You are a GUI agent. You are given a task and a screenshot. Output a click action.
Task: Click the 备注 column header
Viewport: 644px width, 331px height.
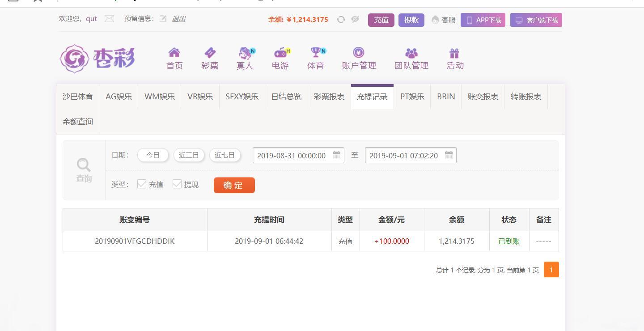(x=544, y=220)
